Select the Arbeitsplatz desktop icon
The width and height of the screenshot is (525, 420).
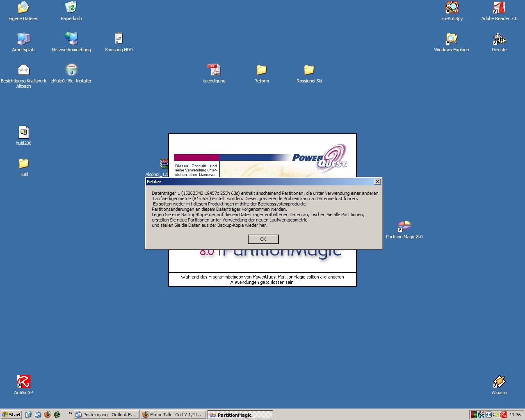[x=23, y=42]
